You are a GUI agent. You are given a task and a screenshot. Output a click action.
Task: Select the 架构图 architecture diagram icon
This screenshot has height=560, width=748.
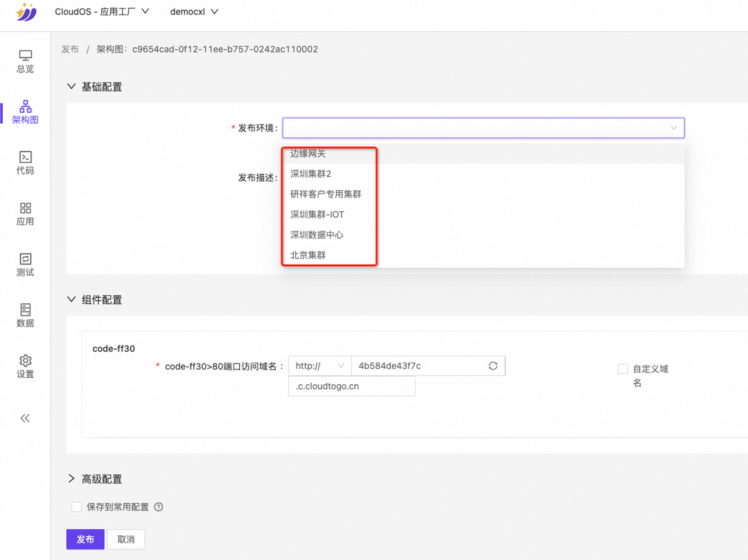click(x=25, y=111)
